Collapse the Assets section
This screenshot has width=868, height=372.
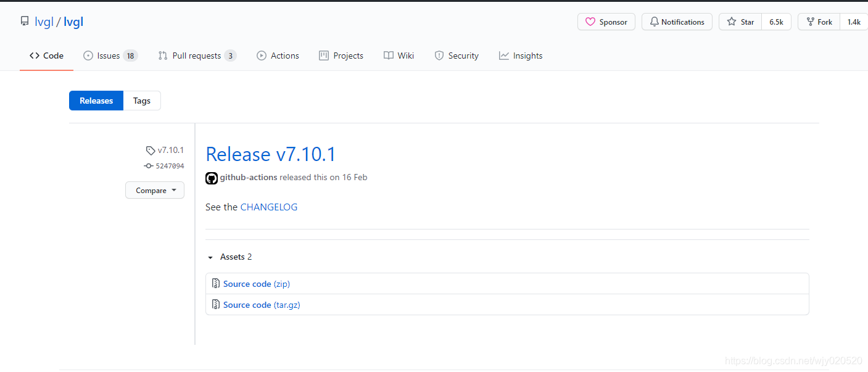[229, 257]
